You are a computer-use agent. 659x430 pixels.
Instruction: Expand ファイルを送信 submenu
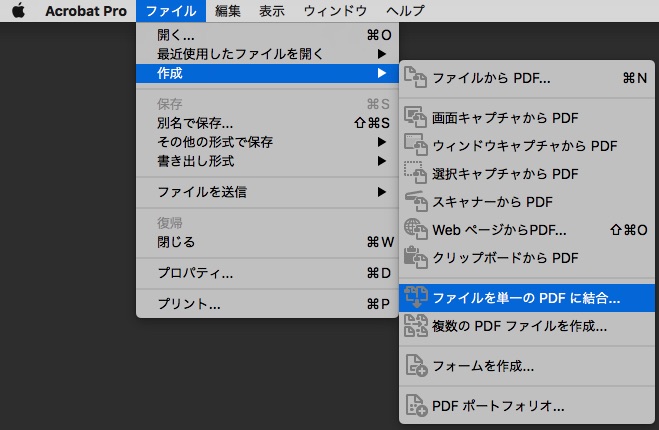(267, 192)
